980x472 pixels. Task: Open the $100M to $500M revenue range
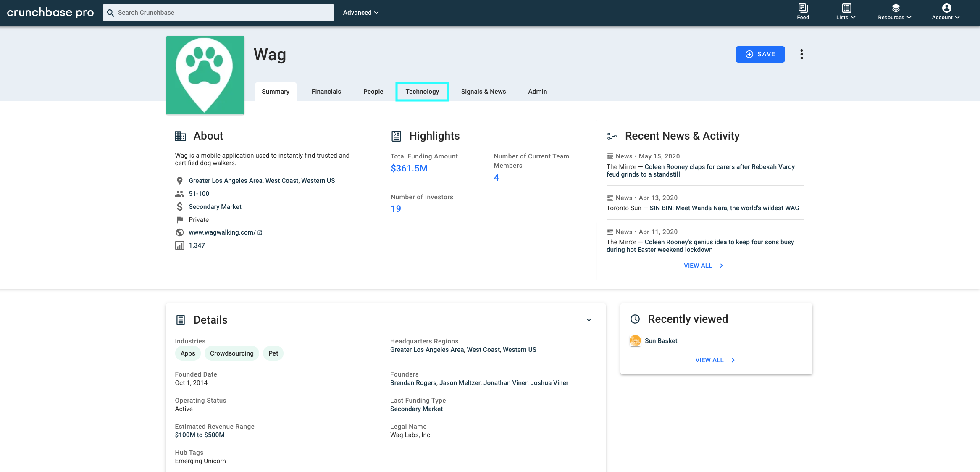[200, 435]
